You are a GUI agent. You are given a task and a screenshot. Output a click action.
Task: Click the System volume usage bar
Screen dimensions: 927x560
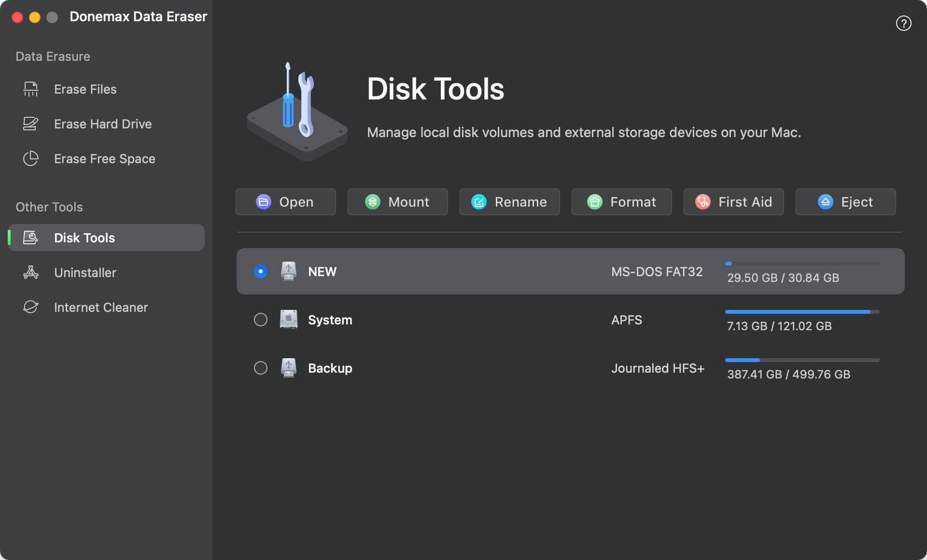(x=802, y=312)
